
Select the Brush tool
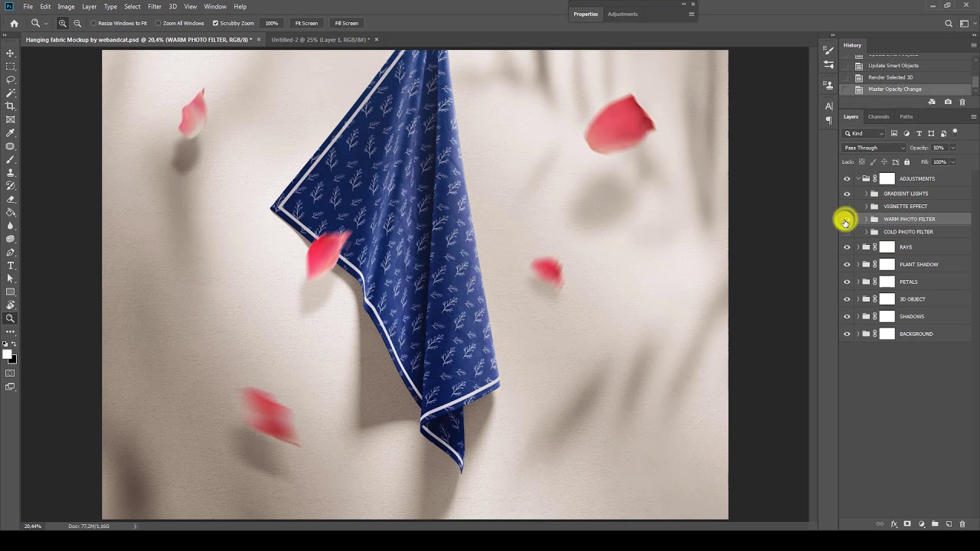point(11,159)
